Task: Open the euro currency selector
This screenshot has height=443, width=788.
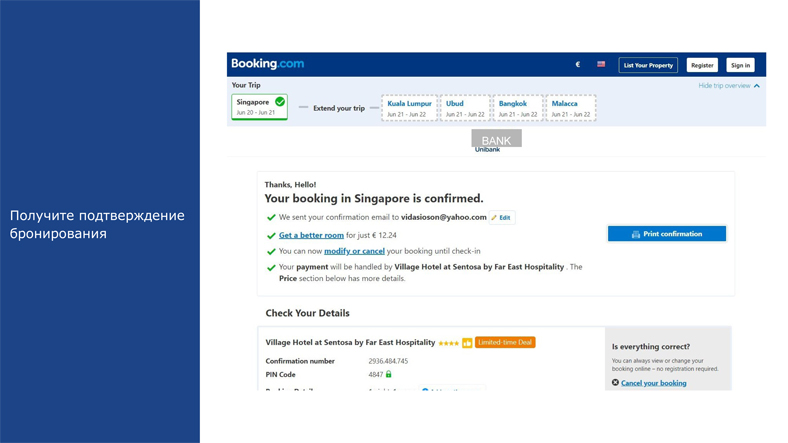Action: (x=578, y=64)
